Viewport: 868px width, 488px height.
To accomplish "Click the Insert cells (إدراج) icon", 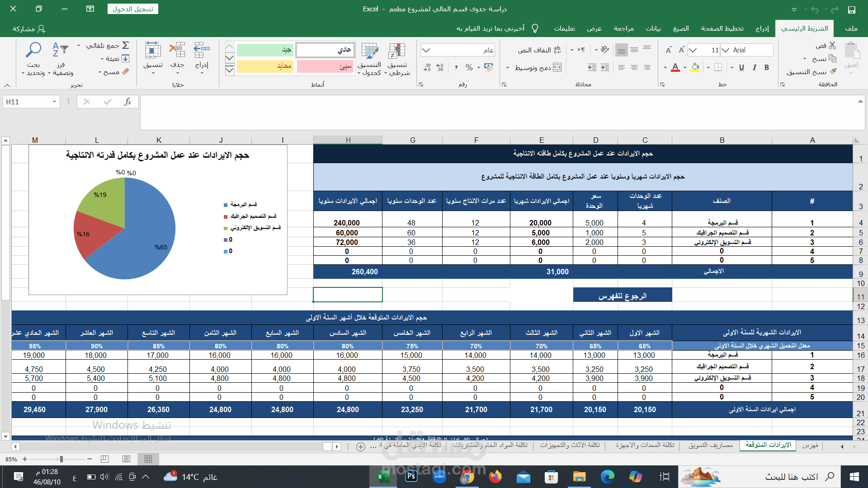I will 202,51.
